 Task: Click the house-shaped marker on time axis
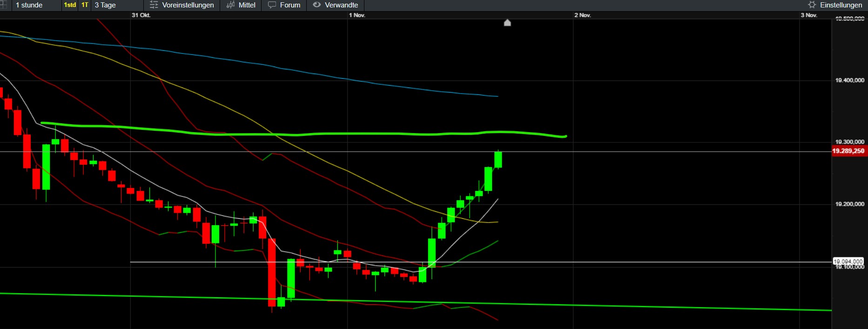507,23
